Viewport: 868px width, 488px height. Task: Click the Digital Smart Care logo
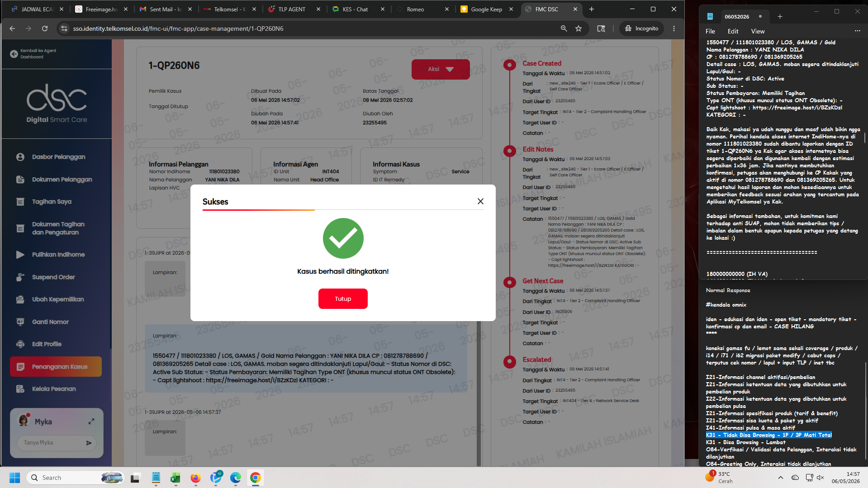point(57,104)
